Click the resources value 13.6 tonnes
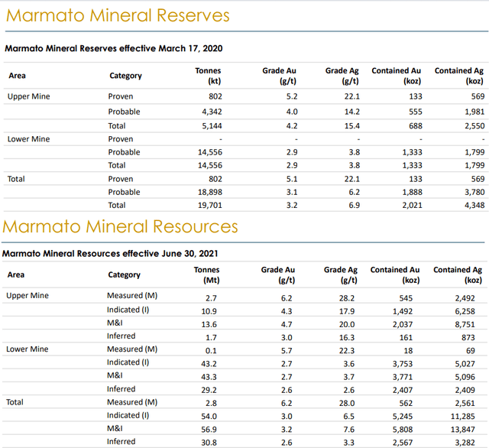489x448 pixels. tap(209, 324)
